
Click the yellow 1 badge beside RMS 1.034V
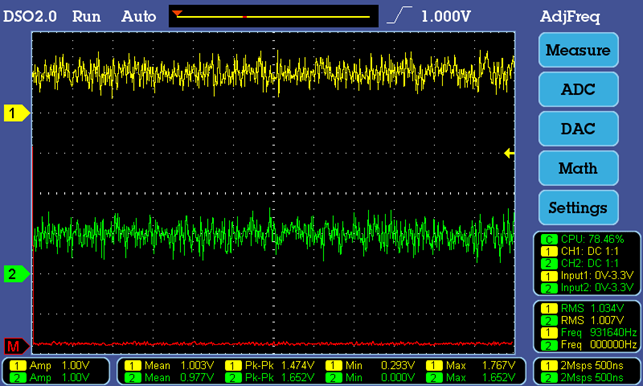tap(549, 308)
